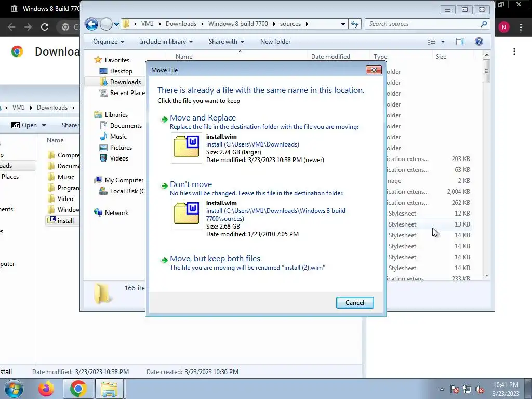Open Include in library menu
This screenshot has height=399, width=532.
(166, 42)
